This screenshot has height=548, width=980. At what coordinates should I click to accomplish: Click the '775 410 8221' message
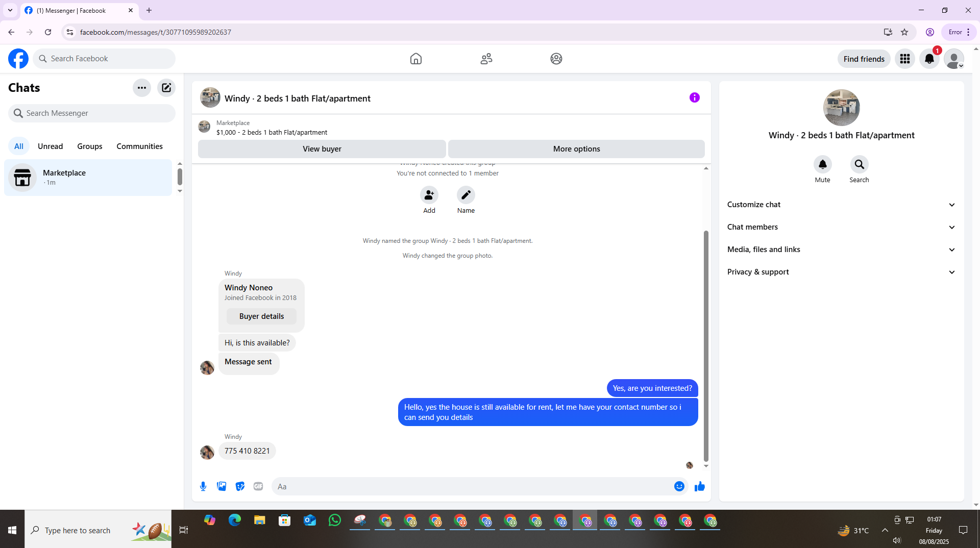(x=247, y=451)
